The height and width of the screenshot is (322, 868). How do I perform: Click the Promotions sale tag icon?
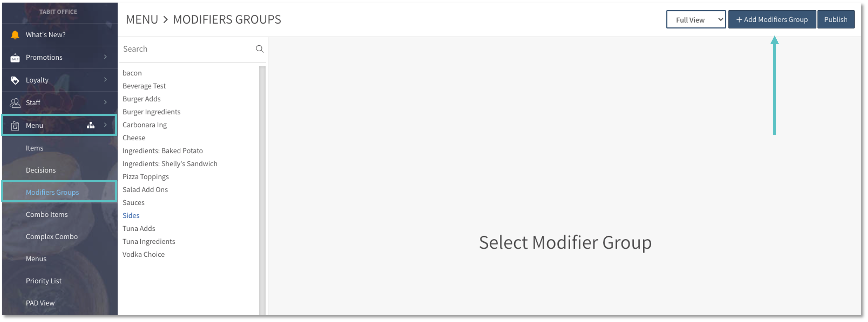[15, 58]
